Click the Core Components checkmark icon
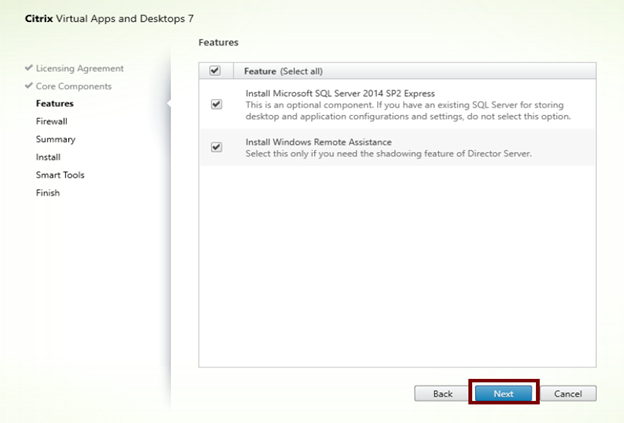 (29, 86)
